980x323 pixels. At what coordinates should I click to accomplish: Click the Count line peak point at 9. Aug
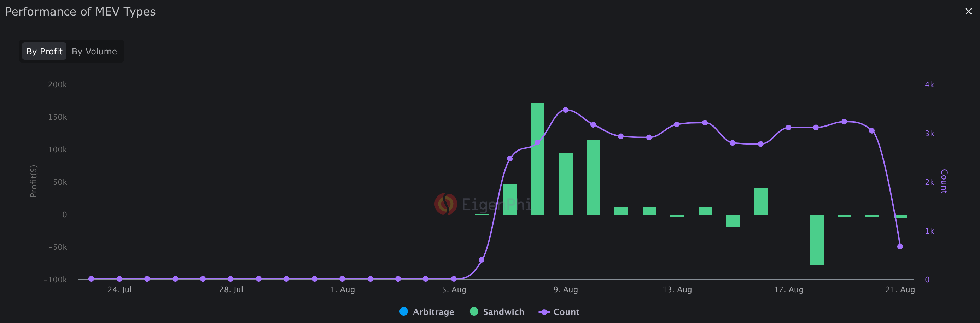pos(566,110)
